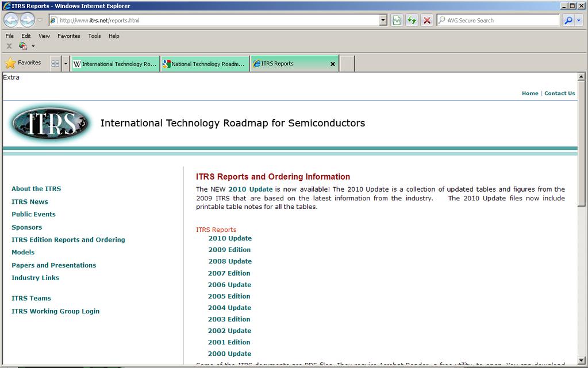Screen dimensions: 588x368
Task: Open 2010 Update in the ITRS Reports list
Action: tap(230, 238)
